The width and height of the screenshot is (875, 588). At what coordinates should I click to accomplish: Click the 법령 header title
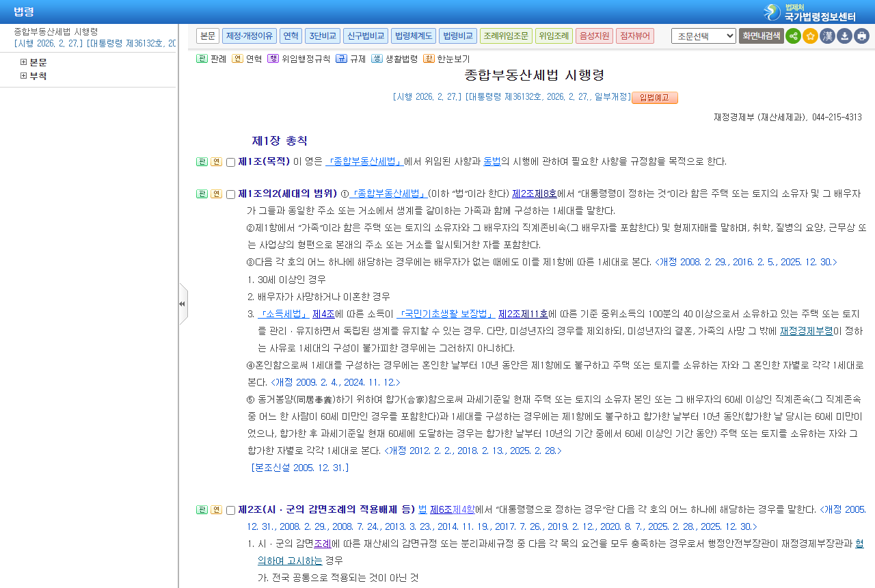tap(24, 12)
